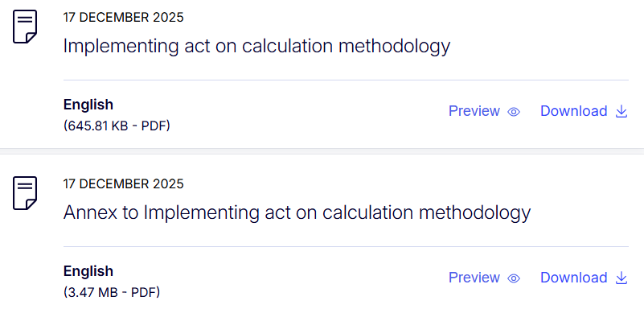This screenshot has height=309, width=644.
Task: Click the (645.81 KB - PDF) file size text
Action: tap(117, 126)
